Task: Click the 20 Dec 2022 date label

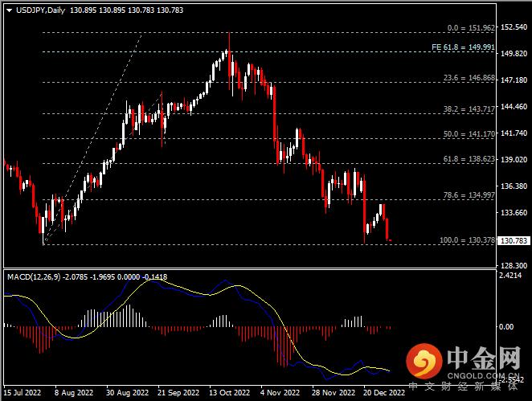Action: 384,393
